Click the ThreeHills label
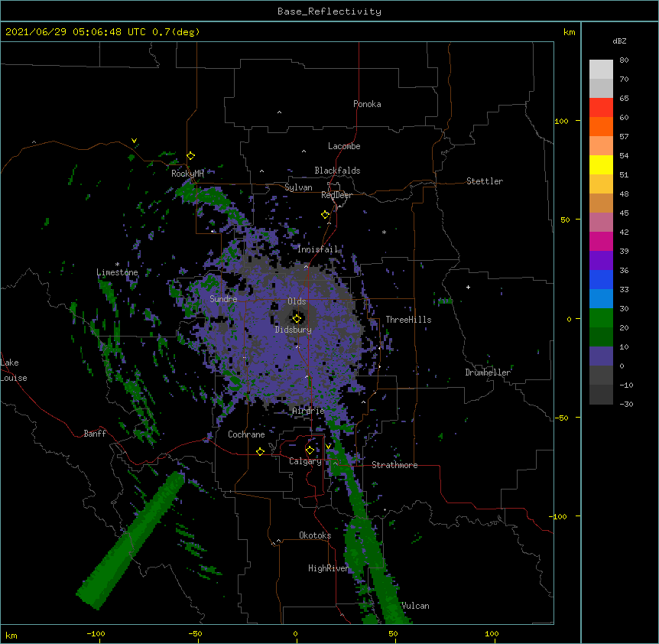The width and height of the screenshot is (659, 644). coord(408,320)
